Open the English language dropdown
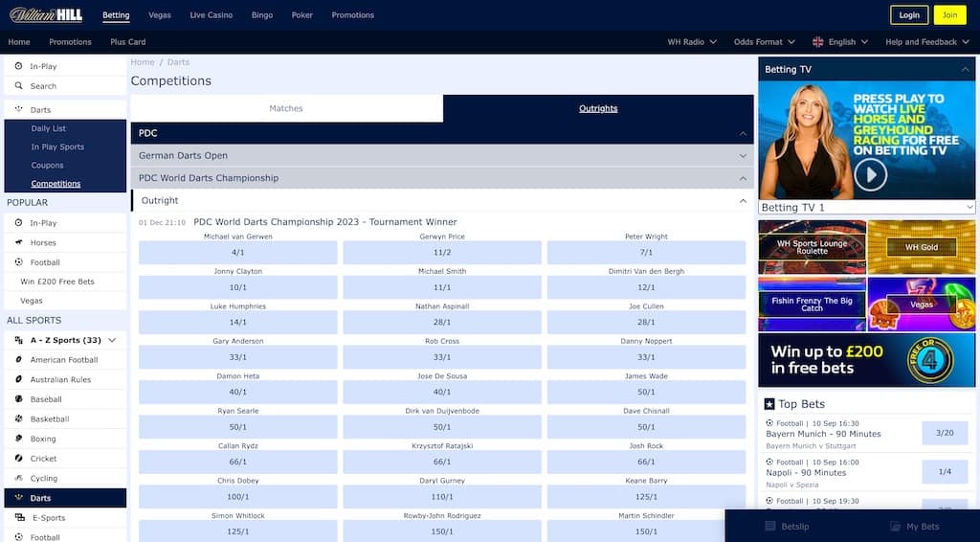 [840, 42]
